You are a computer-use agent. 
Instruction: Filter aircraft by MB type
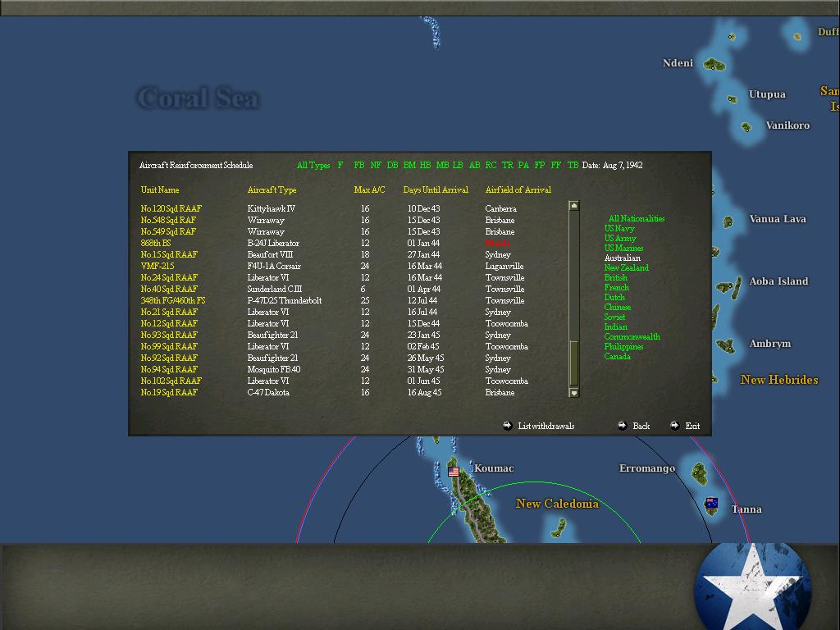pyautogui.click(x=442, y=165)
